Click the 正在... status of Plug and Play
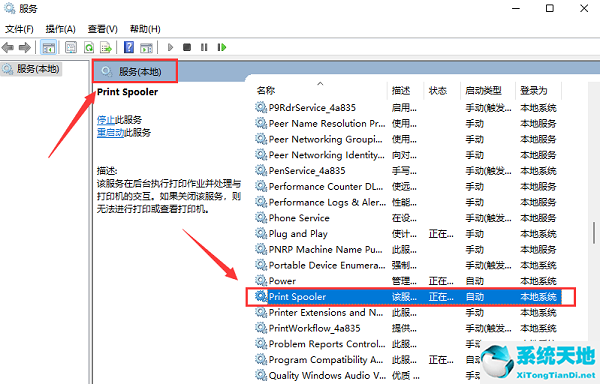 [x=441, y=234]
